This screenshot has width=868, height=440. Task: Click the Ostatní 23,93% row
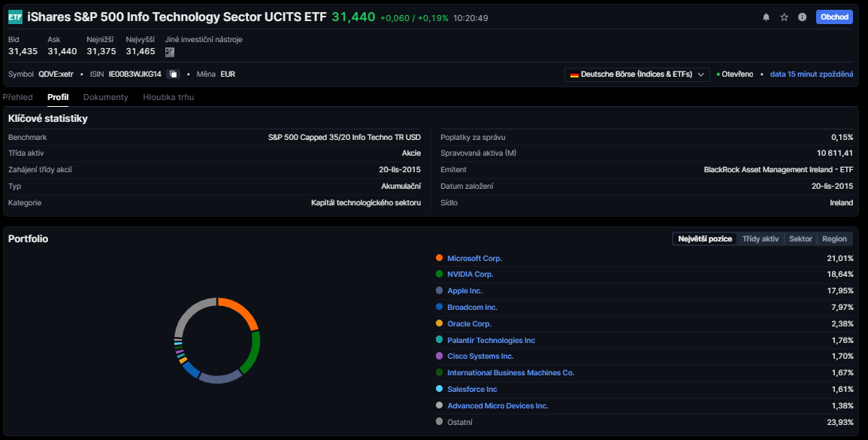pyautogui.click(x=644, y=422)
